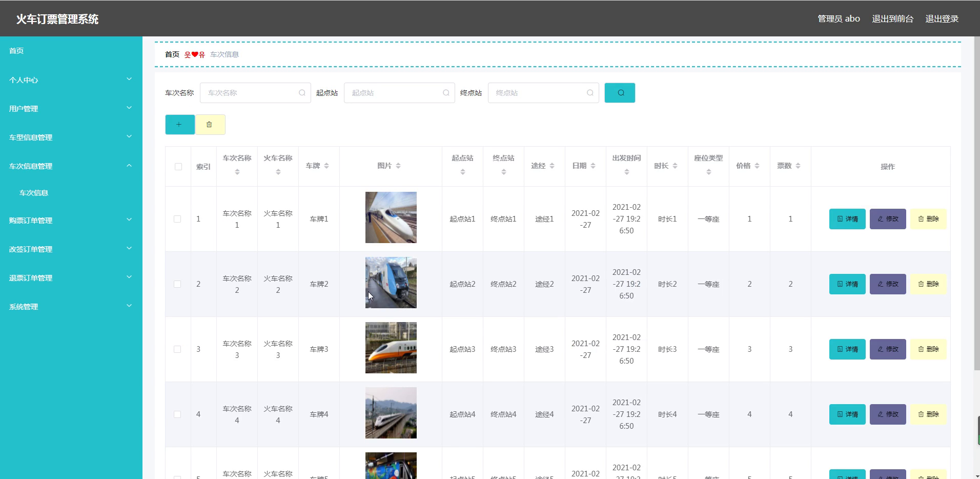
Task: Check the checkbox for row 2
Action: tap(177, 284)
